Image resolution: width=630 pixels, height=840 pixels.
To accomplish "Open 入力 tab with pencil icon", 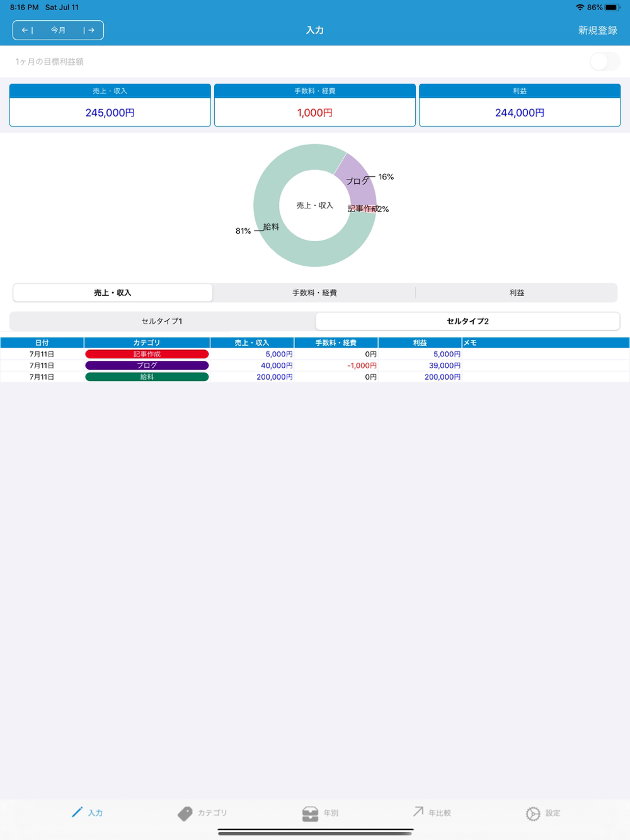I will point(87,813).
